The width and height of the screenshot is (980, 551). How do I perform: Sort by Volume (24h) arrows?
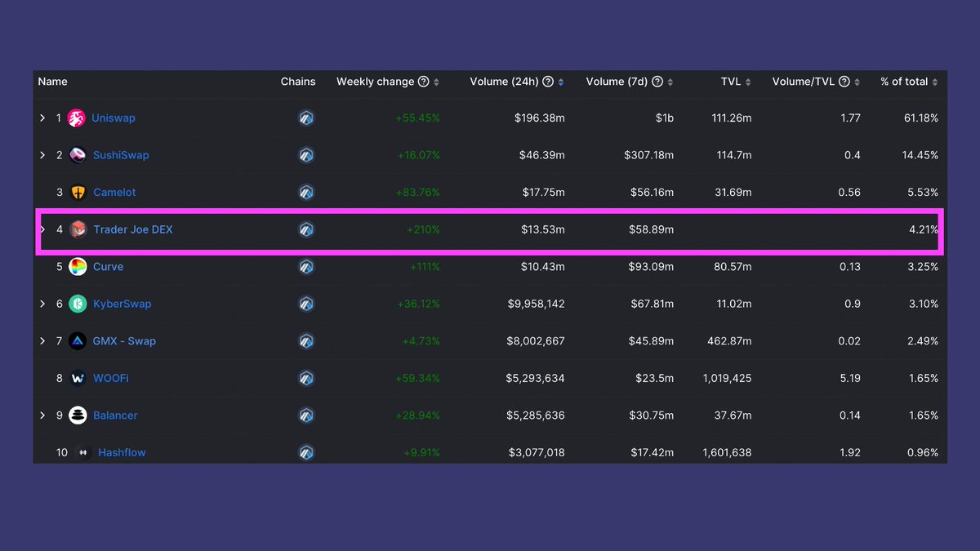(560, 82)
